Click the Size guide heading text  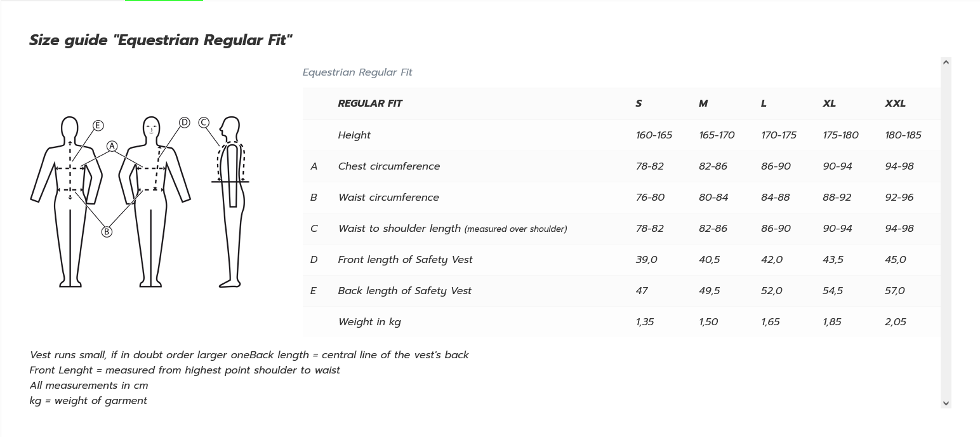161,40
